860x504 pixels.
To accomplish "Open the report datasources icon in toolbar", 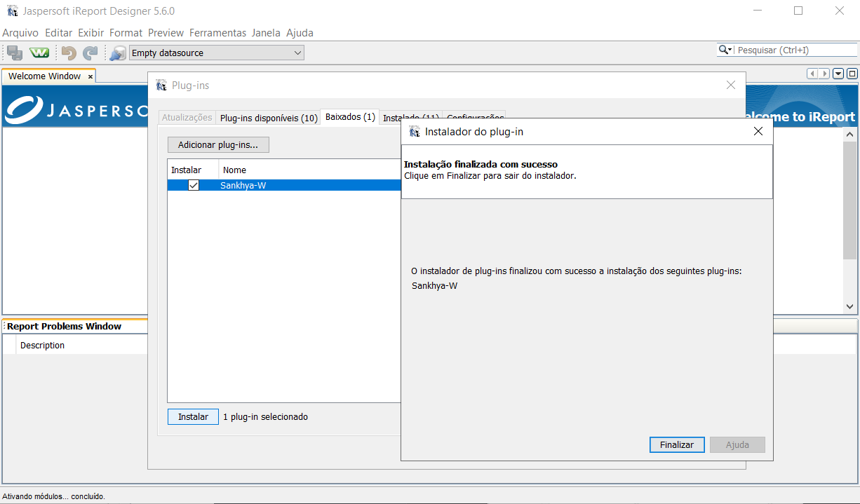I will [118, 53].
